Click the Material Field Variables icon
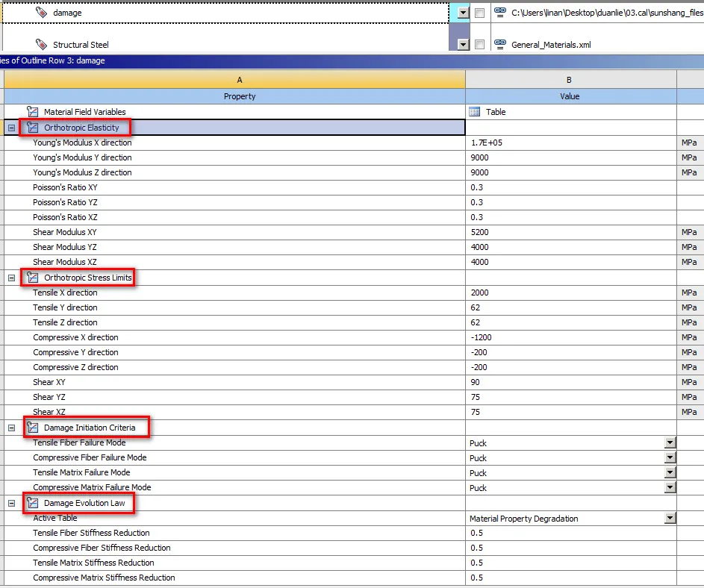The width and height of the screenshot is (704, 588). click(33, 112)
